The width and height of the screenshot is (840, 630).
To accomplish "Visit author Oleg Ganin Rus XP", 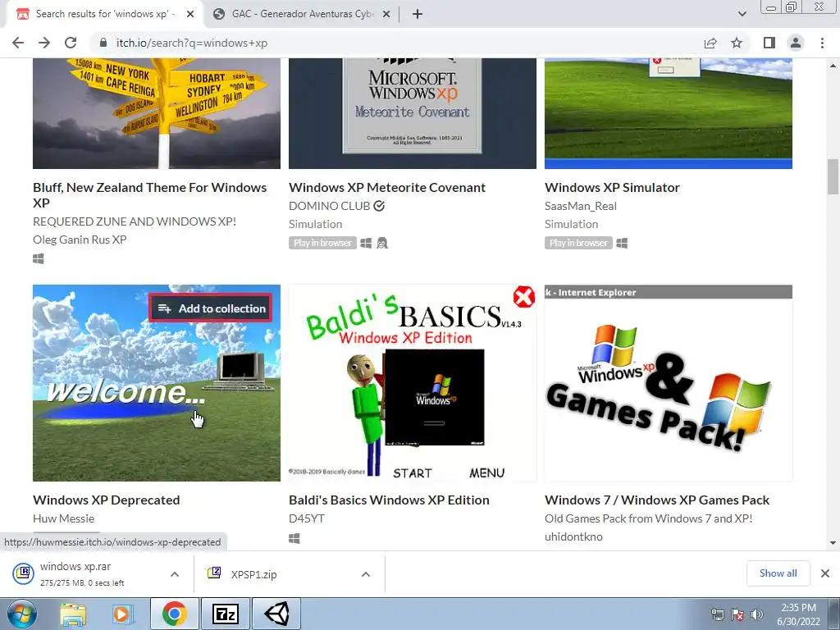I will point(80,240).
